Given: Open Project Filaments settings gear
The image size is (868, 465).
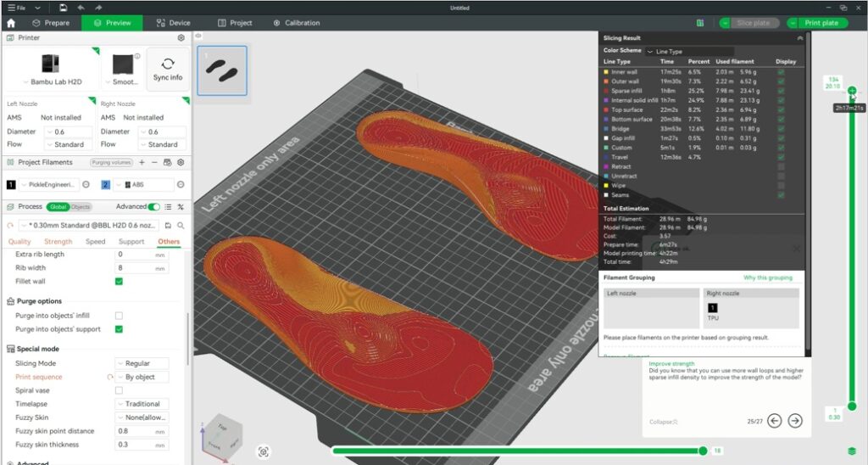Looking at the screenshot, I should [181, 162].
